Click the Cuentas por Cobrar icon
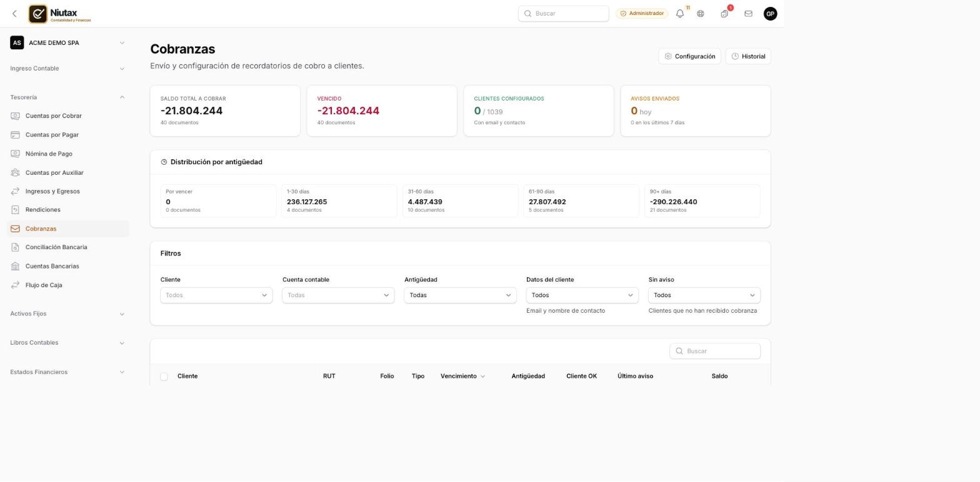 point(15,116)
